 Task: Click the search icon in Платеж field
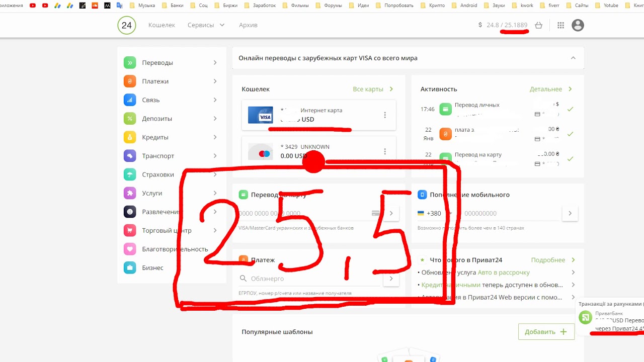pos(244,279)
